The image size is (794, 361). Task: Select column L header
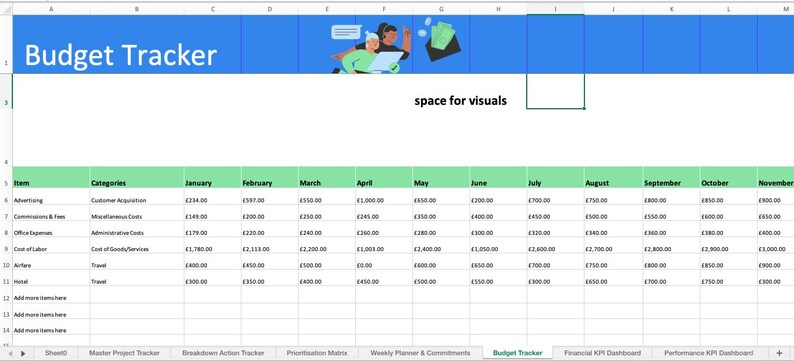click(729, 9)
